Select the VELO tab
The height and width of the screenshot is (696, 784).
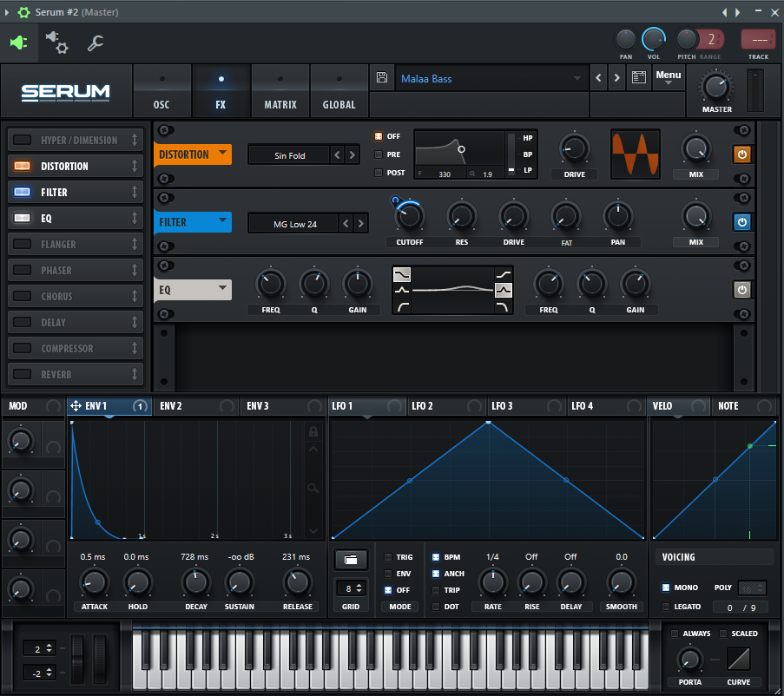(x=679, y=405)
